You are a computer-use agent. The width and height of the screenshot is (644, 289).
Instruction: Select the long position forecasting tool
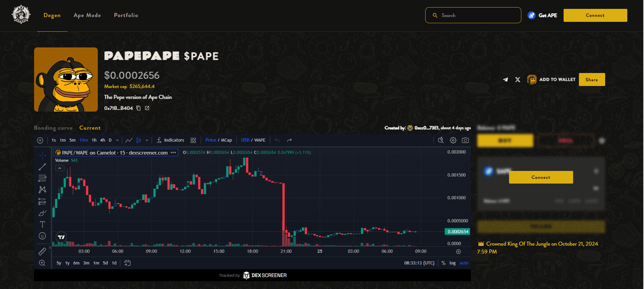click(42, 201)
